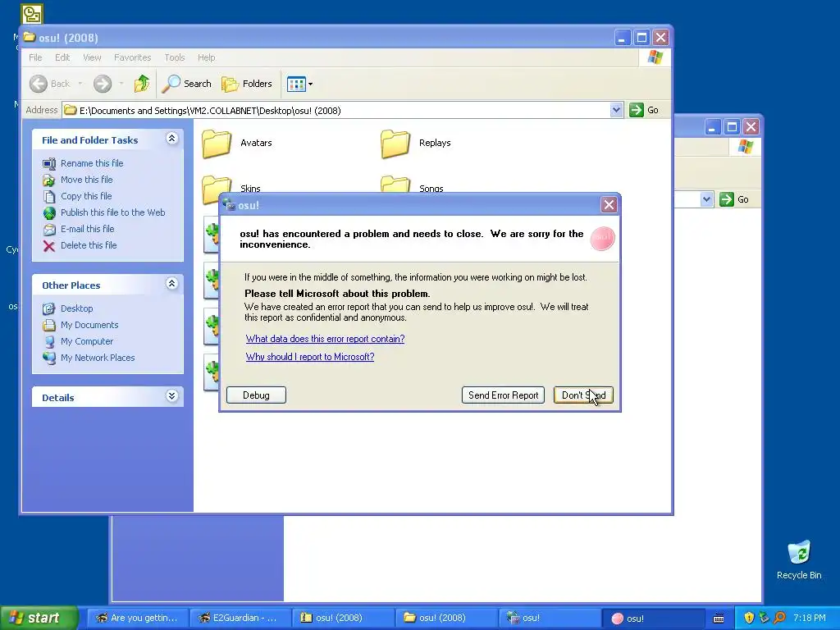Switch to 'Are you gettin...' taskbar item
This screenshot has width=840, height=630.
click(137, 618)
